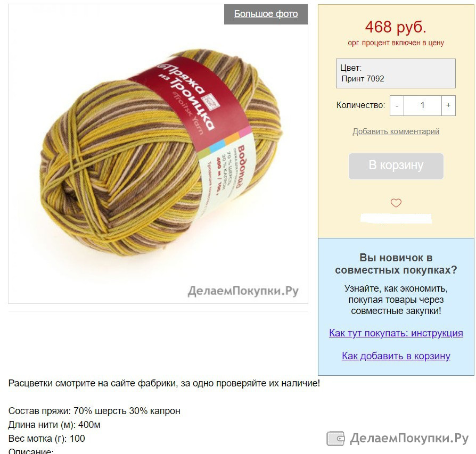Click the heart favorite icon
This screenshot has width=476, height=454.
[396, 203]
